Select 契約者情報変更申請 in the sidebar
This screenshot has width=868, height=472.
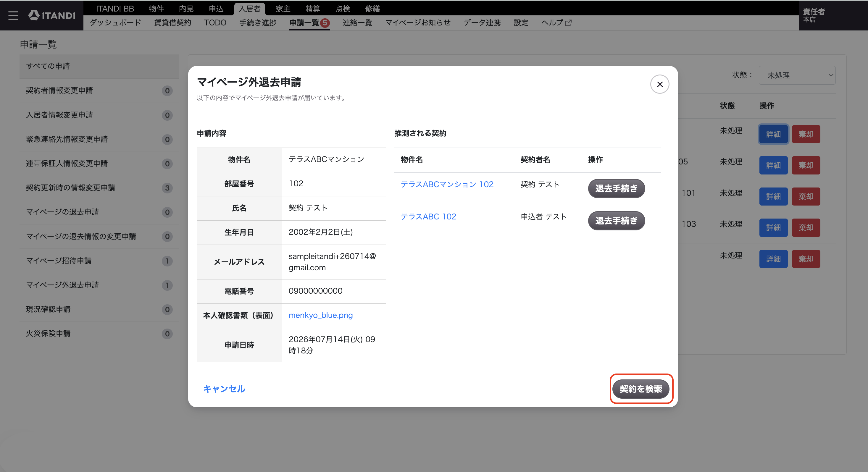(99, 90)
